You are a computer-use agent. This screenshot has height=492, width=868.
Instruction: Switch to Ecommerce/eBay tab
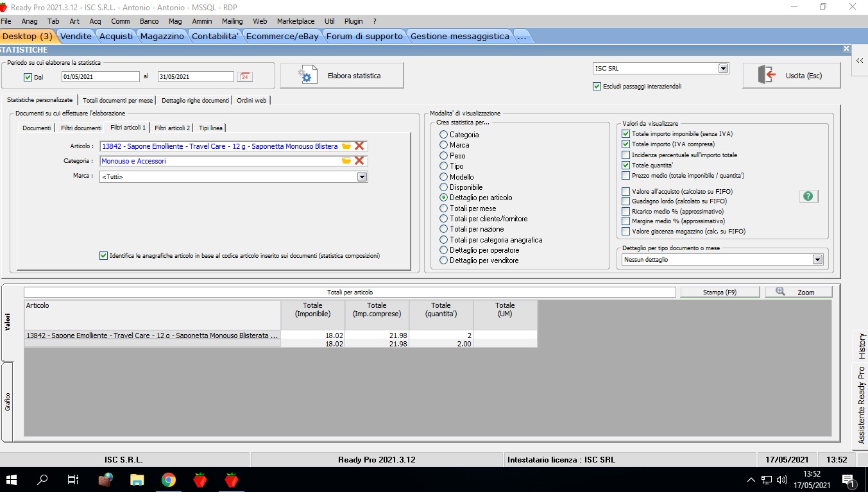pyautogui.click(x=282, y=36)
